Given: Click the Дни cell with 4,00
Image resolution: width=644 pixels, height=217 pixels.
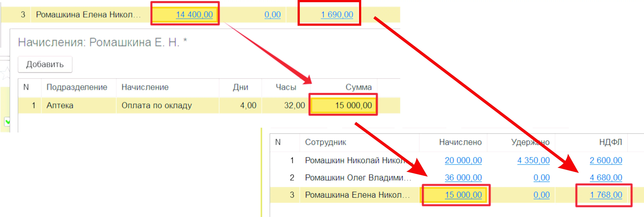Looking at the screenshot, I should (x=248, y=105).
